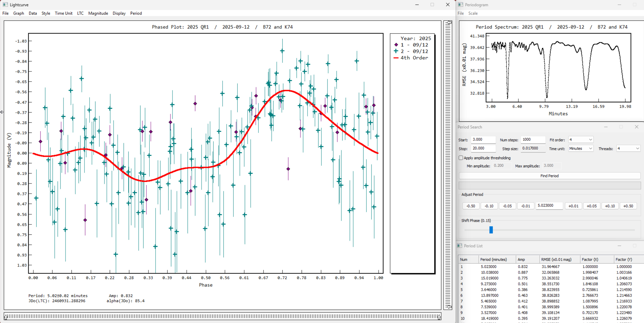This screenshot has height=323, width=644.
Task: Click small arrow at left window edge
Action: (2, 112)
